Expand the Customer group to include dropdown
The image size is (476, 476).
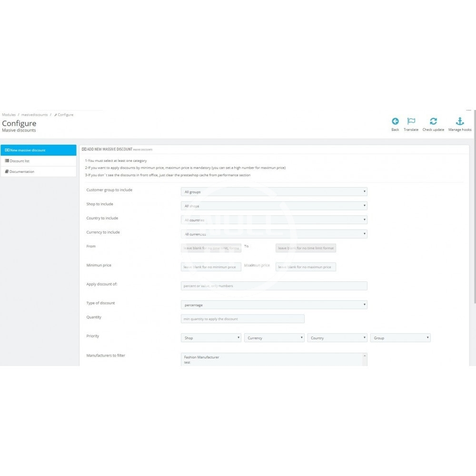coord(274,192)
